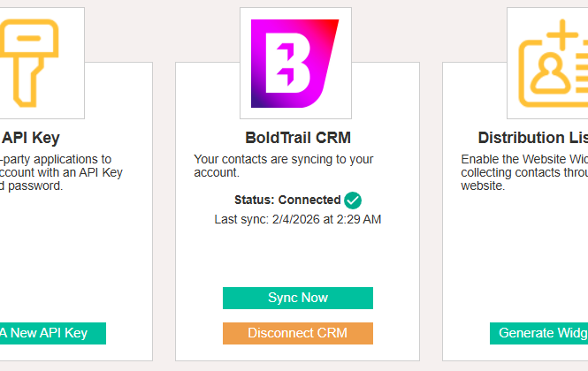The image size is (588, 371).
Task: Open the Generate Widget button
Action: 538,333
